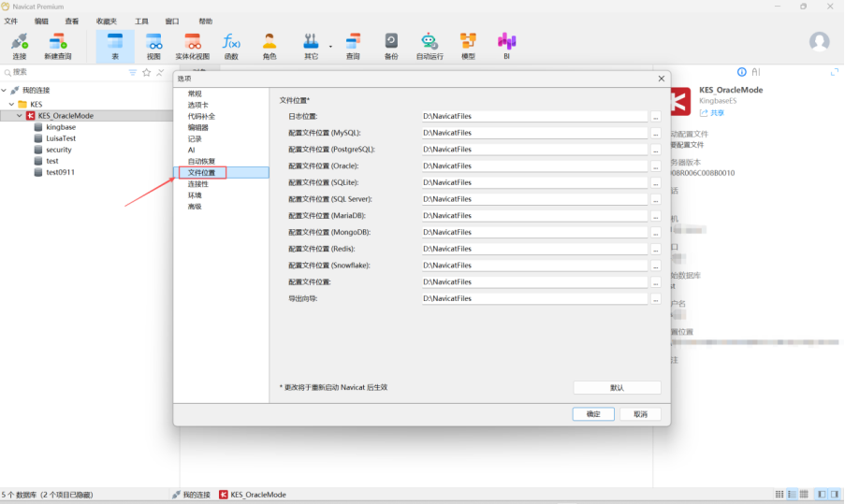The image size is (845, 504).
Task: Click the 确定 button in options dialog
Action: (x=593, y=413)
